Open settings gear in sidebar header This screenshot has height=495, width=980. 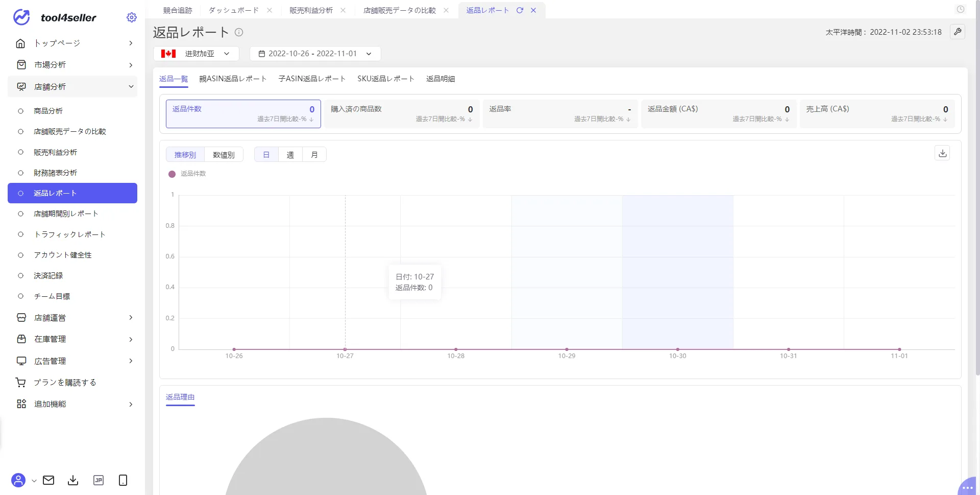[132, 17]
